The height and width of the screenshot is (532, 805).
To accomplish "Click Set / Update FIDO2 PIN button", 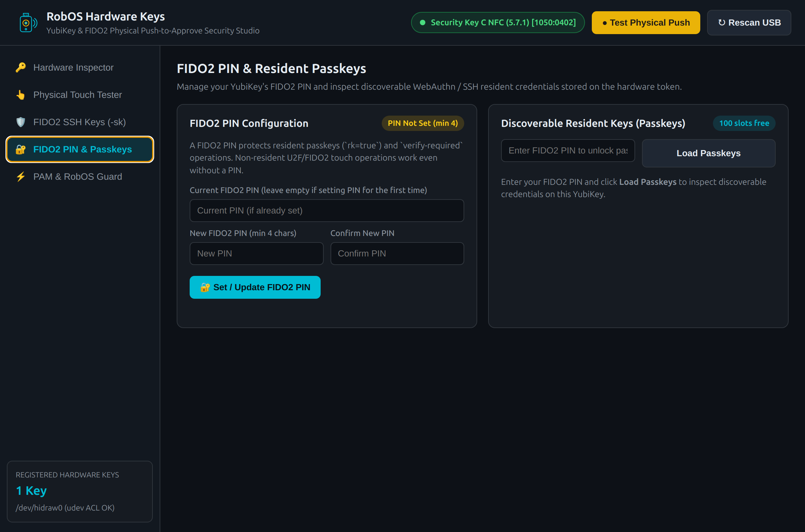I will tap(255, 287).
